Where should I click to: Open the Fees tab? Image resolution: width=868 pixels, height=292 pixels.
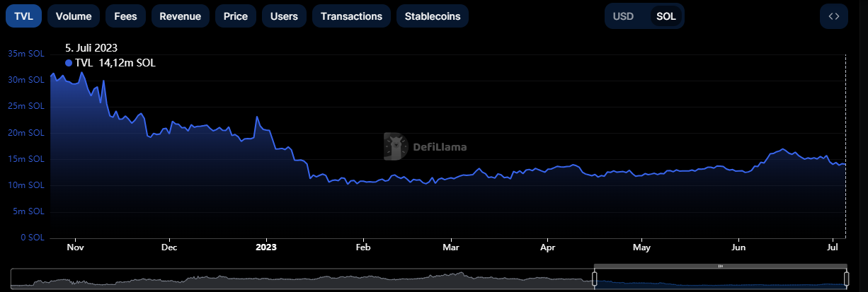click(x=125, y=16)
